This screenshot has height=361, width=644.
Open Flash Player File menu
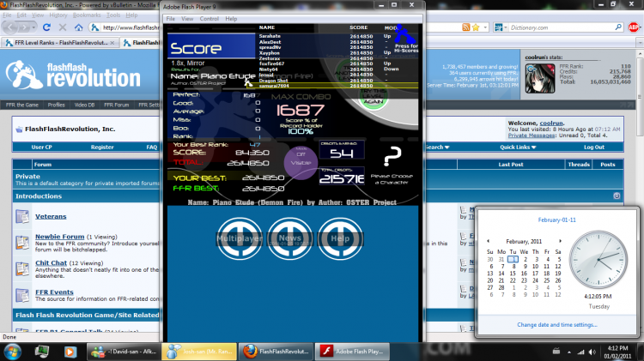tap(171, 19)
